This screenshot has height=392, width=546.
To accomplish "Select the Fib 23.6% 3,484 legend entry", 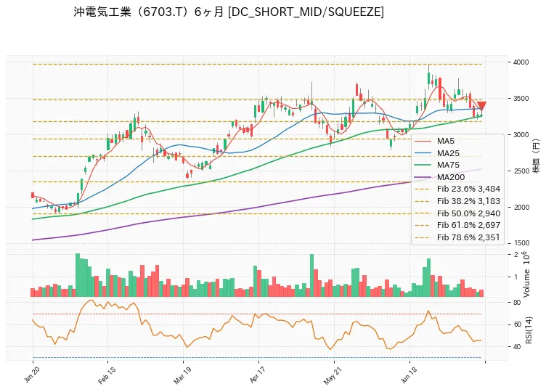I will click(458, 189).
